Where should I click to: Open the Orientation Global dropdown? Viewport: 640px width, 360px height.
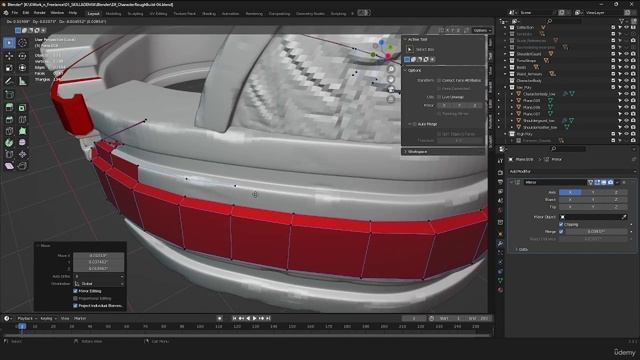click(x=99, y=284)
